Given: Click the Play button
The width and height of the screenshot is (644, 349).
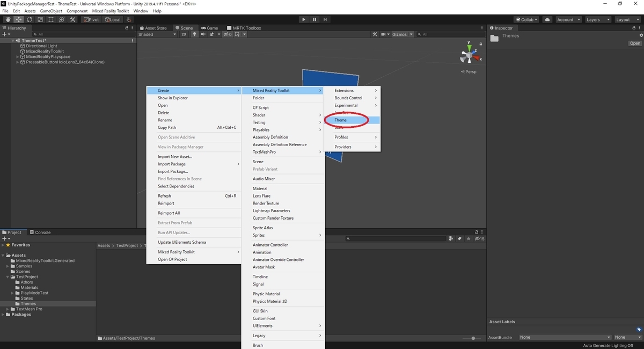Looking at the screenshot, I should click(304, 19).
